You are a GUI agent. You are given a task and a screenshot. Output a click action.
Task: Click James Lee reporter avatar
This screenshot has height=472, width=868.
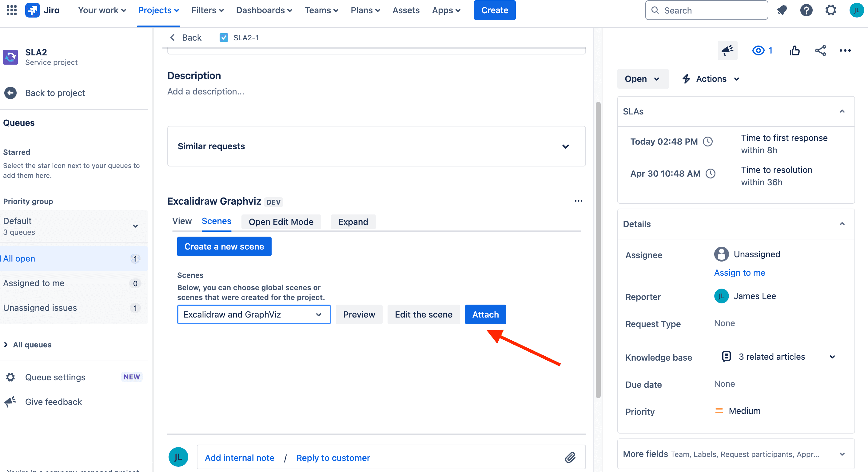(721, 296)
